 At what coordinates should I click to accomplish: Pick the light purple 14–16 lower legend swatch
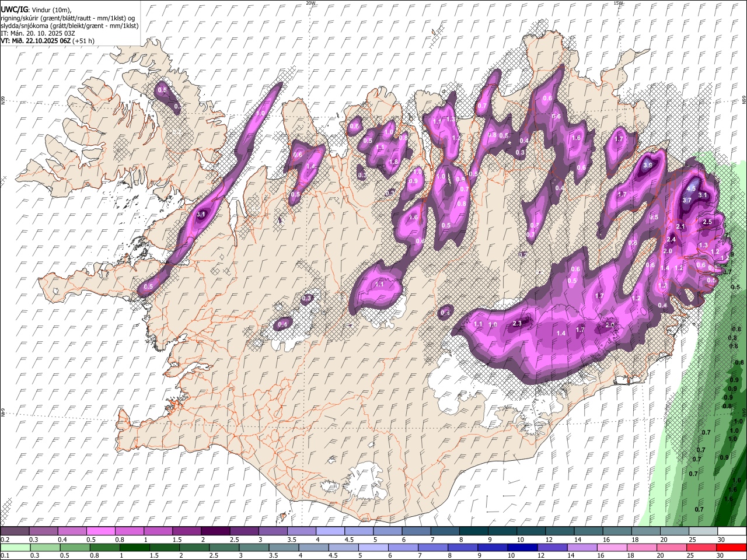pyautogui.click(x=582, y=547)
